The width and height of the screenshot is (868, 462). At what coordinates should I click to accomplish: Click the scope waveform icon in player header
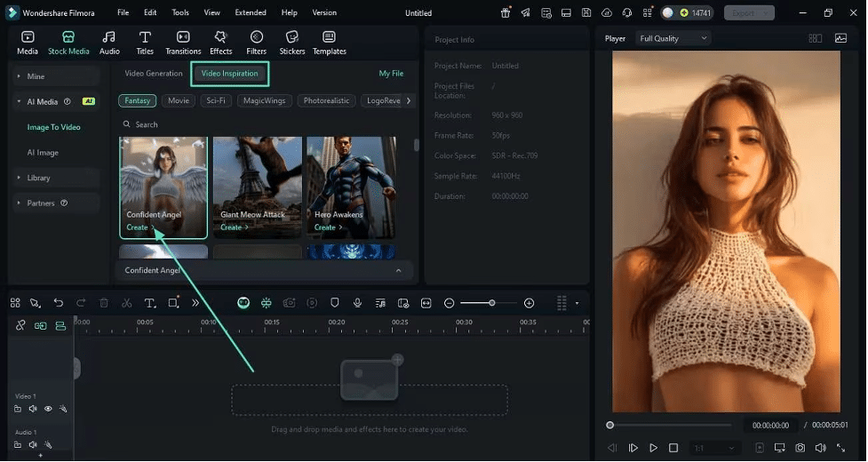[840, 38]
